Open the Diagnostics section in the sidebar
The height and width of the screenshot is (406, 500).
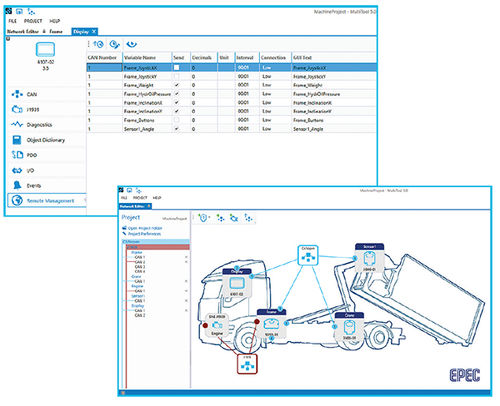[46, 125]
